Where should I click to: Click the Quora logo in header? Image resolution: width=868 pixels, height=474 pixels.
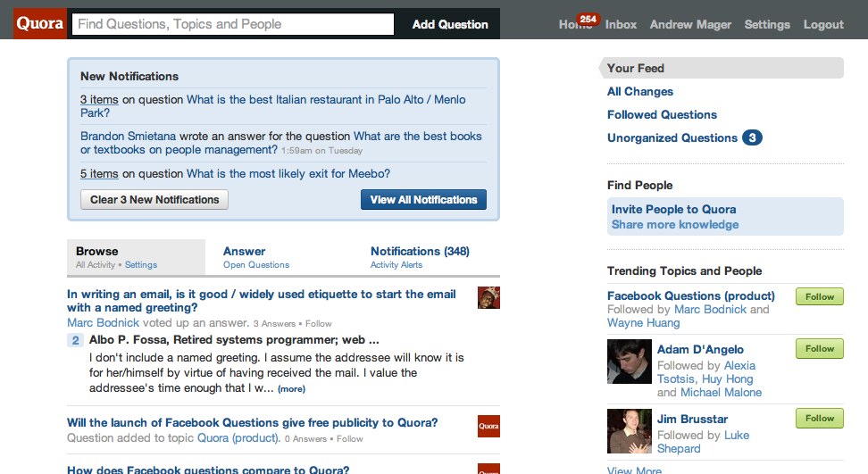tap(39, 24)
